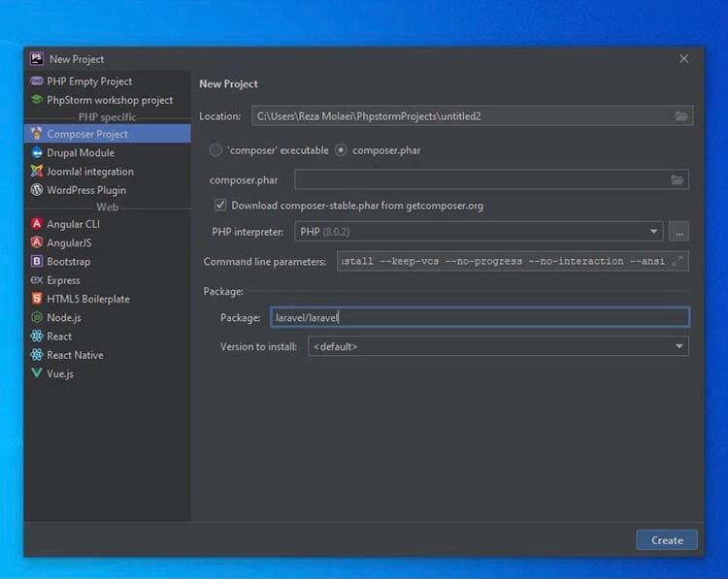728x579 pixels.
Task: Toggle Download composer-stable.phar checkbox
Action: pos(220,205)
